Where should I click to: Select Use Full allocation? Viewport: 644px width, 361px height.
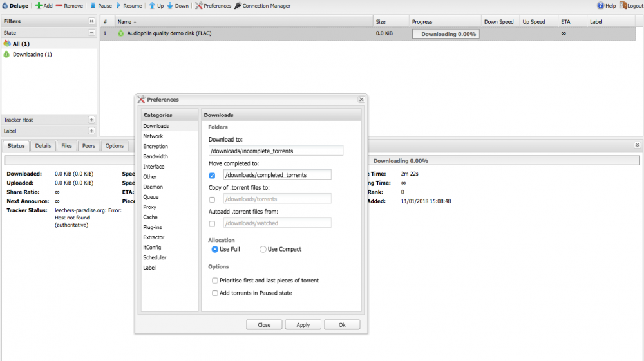[215, 250]
